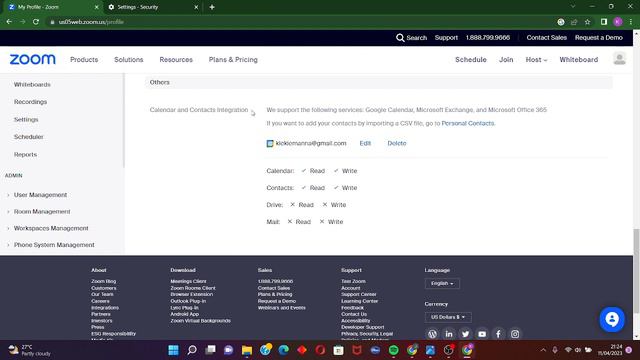
Task: Open Support in the top bar
Action: click(446, 38)
